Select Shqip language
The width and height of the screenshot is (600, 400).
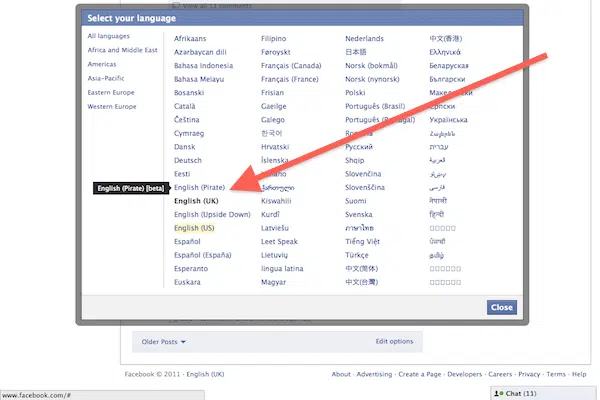(x=354, y=160)
